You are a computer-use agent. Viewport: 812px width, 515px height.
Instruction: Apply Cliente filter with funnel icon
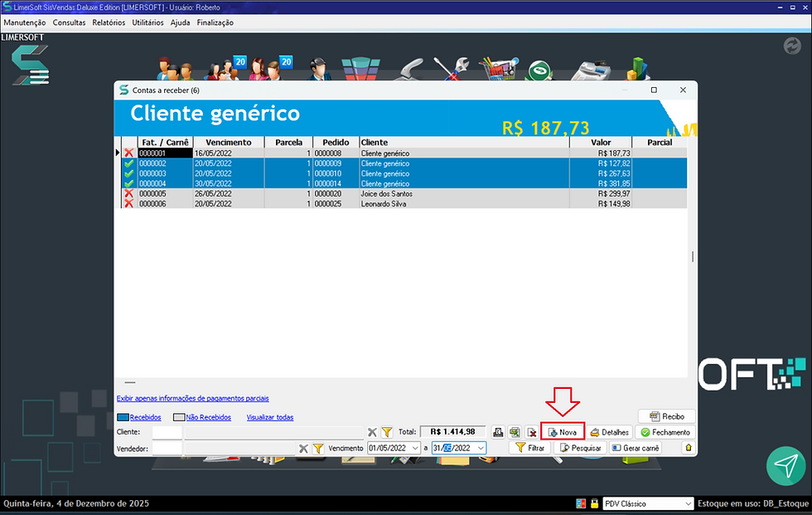387,432
